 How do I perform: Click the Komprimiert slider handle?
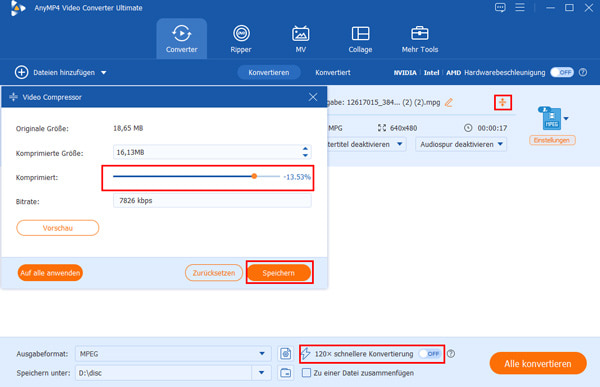click(254, 176)
